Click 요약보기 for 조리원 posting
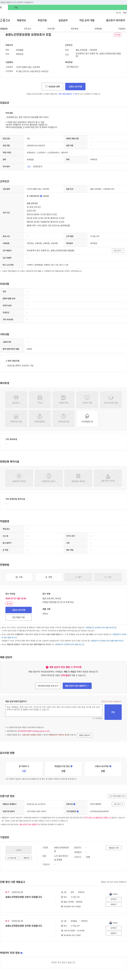127x980 pixels. [114, 928]
